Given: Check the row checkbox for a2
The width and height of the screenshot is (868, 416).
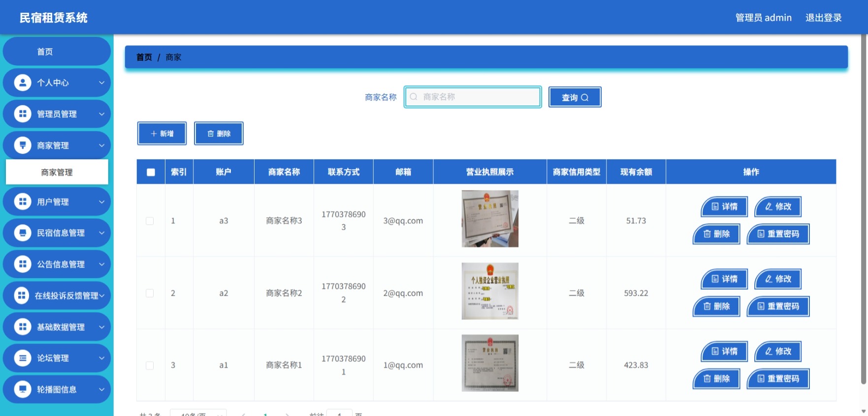Looking at the screenshot, I should click(150, 293).
